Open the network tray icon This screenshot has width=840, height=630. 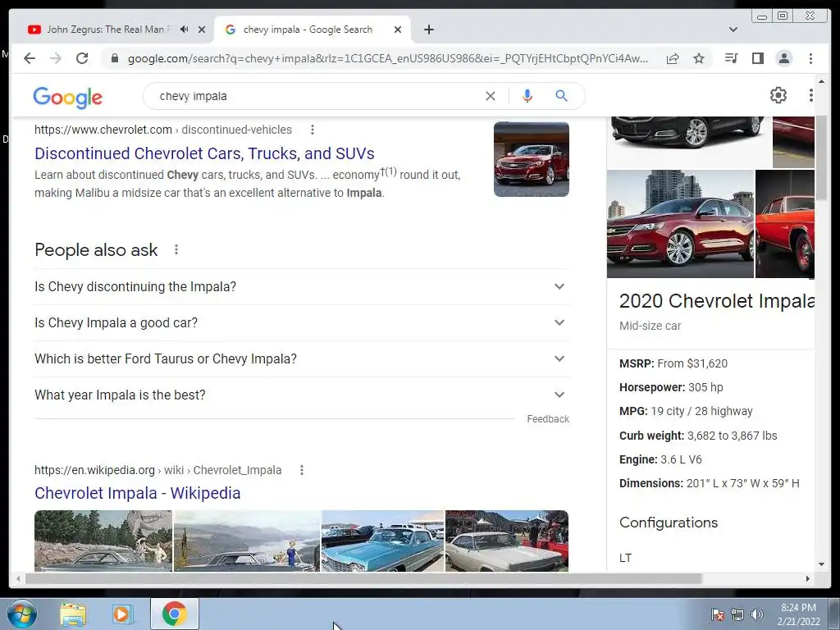[x=737, y=614]
